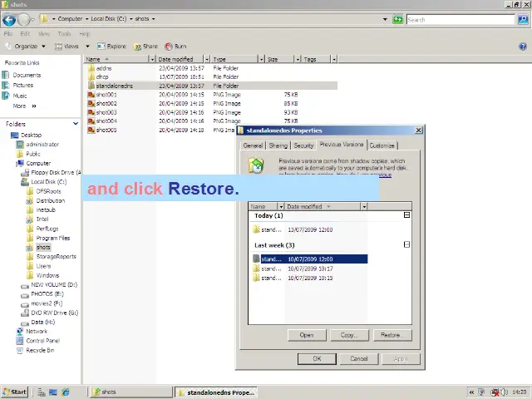
Task: Switch to the Security tab
Action: pos(303,145)
